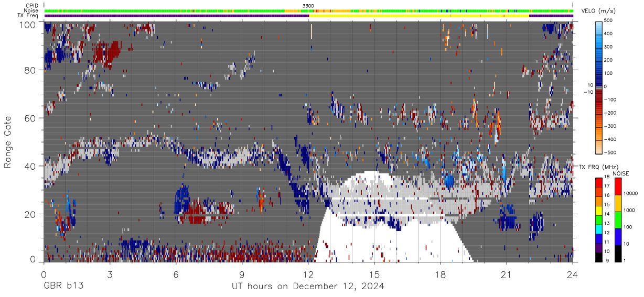
Task: Click the black swatch at noise legend bottom
Action: coord(619,254)
